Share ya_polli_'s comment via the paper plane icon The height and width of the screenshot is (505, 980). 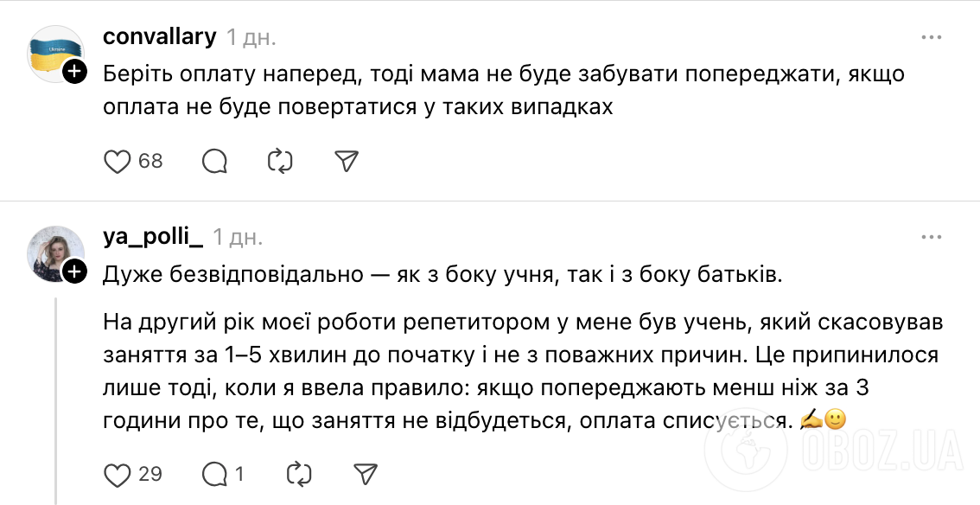click(366, 474)
